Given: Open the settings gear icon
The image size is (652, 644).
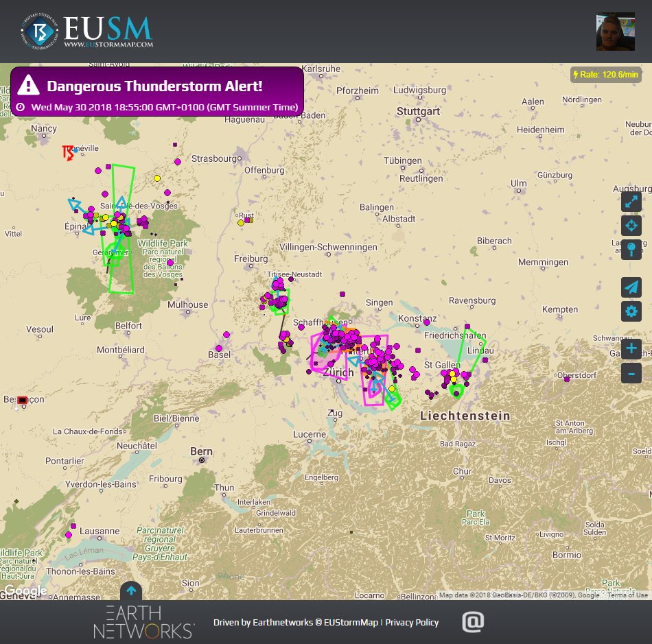Looking at the screenshot, I should (x=631, y=311).
